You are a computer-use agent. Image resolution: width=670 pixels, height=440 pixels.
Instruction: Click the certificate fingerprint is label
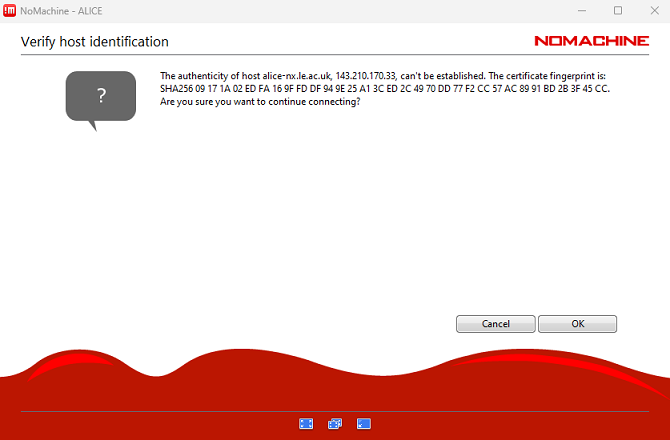[x=547, y=76]
